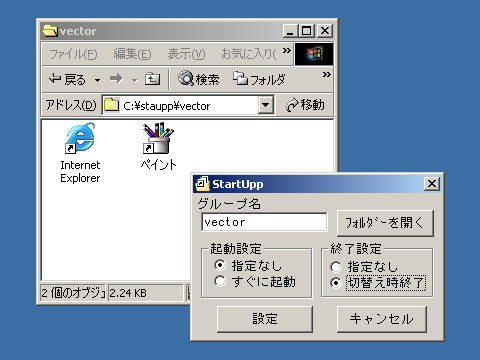Expand the toolbar overflow chevron
Viewport: 480px width, 360px height.
coord(326,75)
